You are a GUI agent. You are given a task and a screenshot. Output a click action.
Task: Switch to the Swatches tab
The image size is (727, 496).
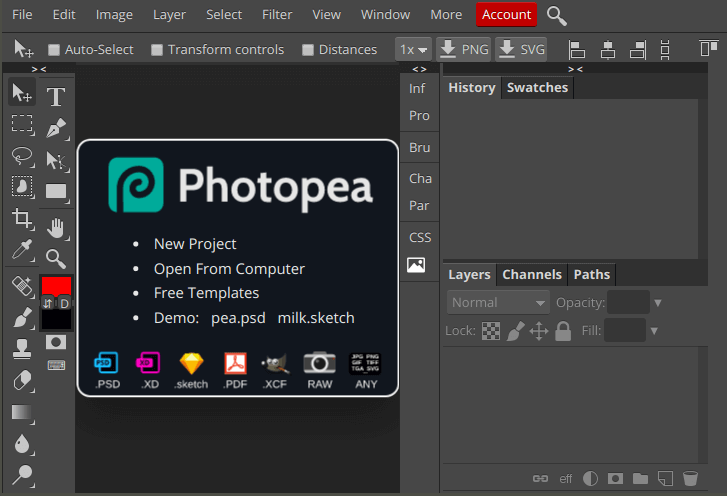537,88
